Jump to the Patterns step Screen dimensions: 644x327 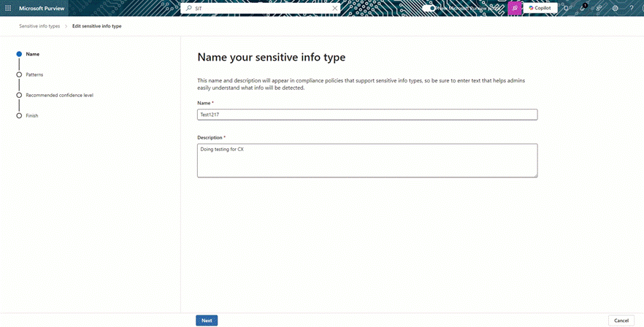tap(34, 74)
